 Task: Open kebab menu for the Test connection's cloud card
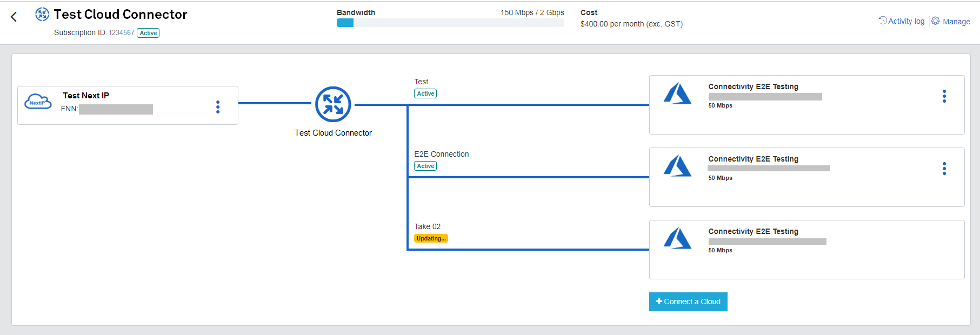(944, 96)
